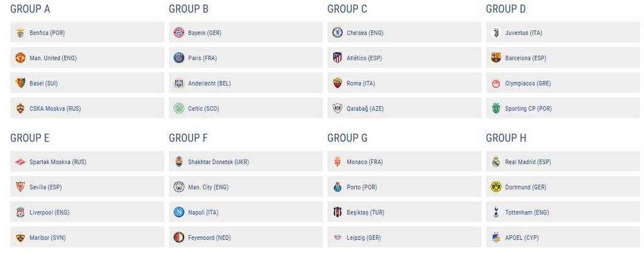The height and width of the screenshot is (260, 644).
Task: Open the Man. United (ENG) link
Action: [53, 58]
